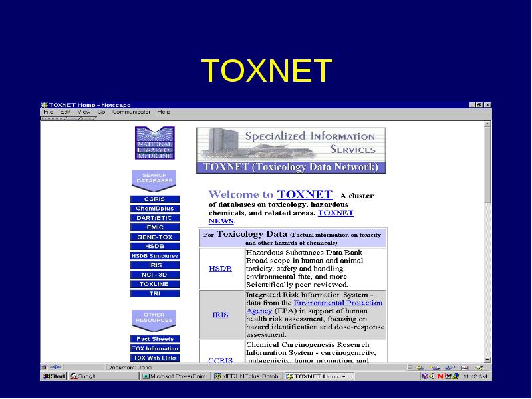Select the DART/ETIC database button
Viewport: 532px width, 399px height.
click(155, 218)
